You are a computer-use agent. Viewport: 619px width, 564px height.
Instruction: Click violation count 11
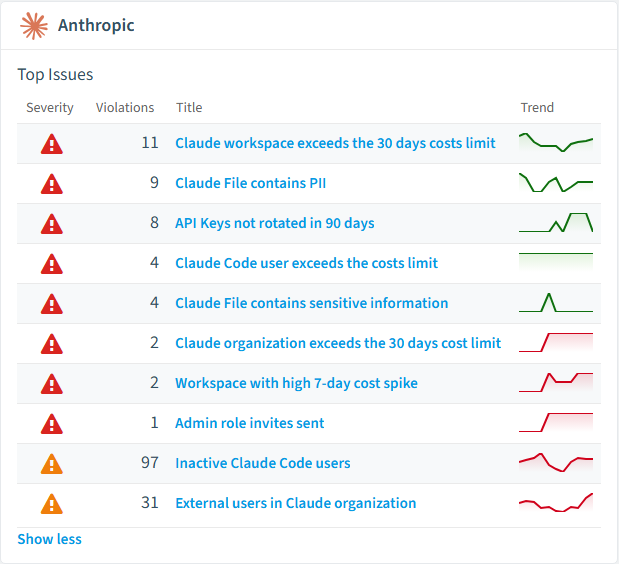pyautogui.click(x=150, y=143)
